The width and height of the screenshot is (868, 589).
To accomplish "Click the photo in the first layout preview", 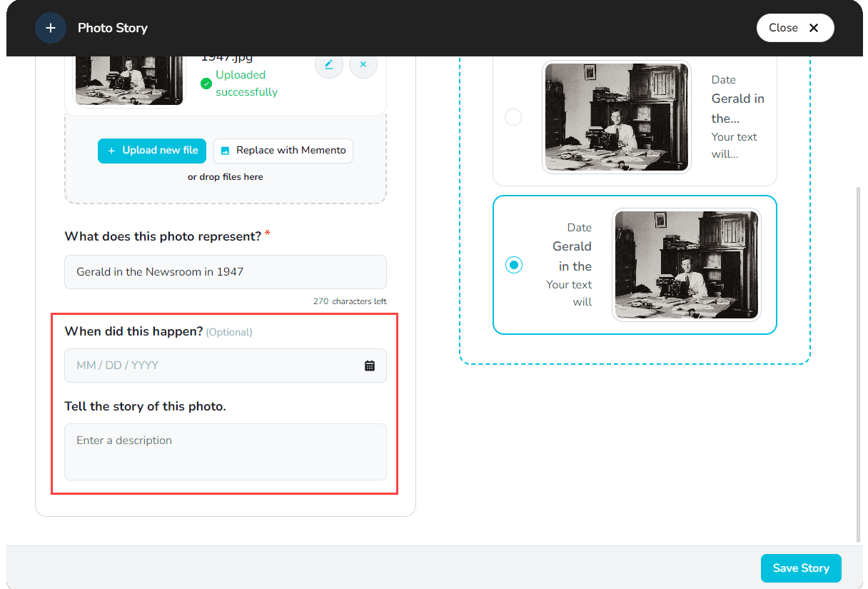I will 616,117.
